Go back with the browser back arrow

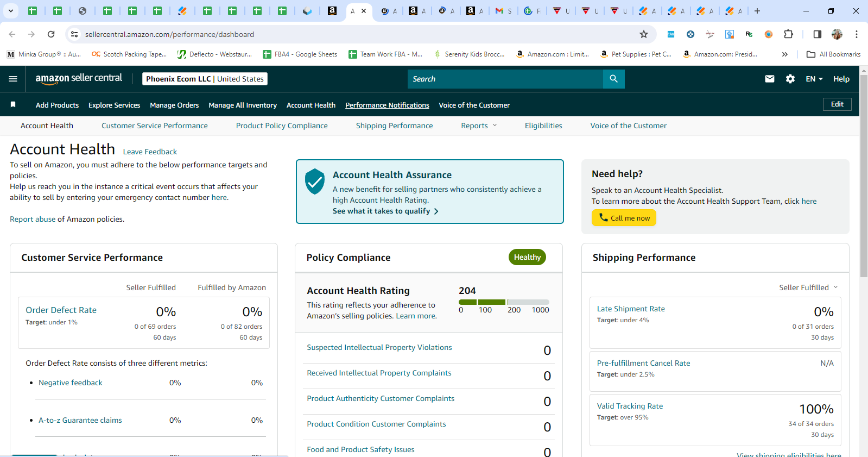12,34
